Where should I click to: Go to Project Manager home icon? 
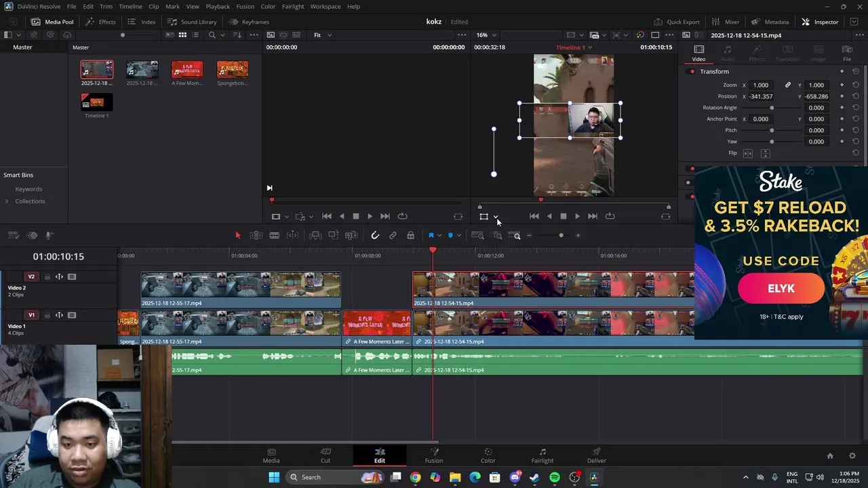click(830, 456)
